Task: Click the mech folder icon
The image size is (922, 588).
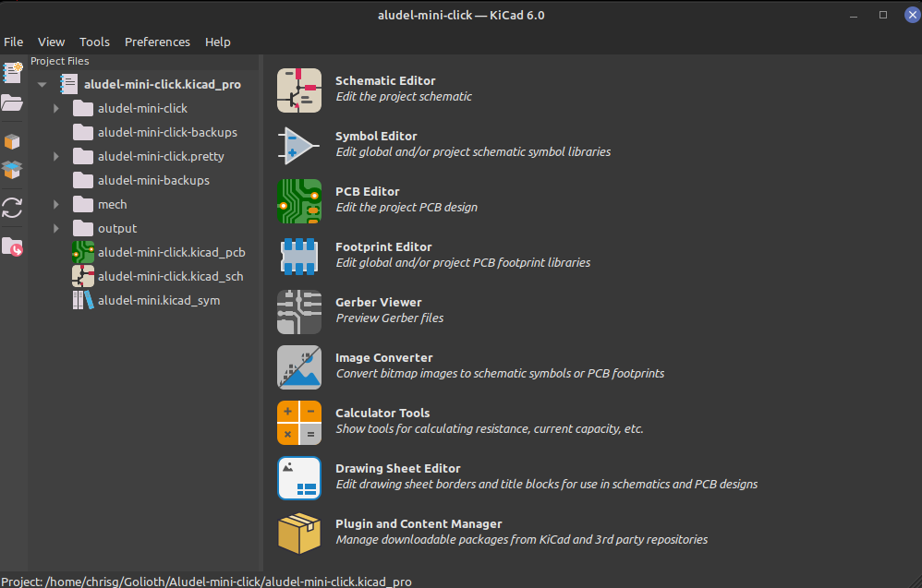Action: pyautogui.click(x=83, y=204)
